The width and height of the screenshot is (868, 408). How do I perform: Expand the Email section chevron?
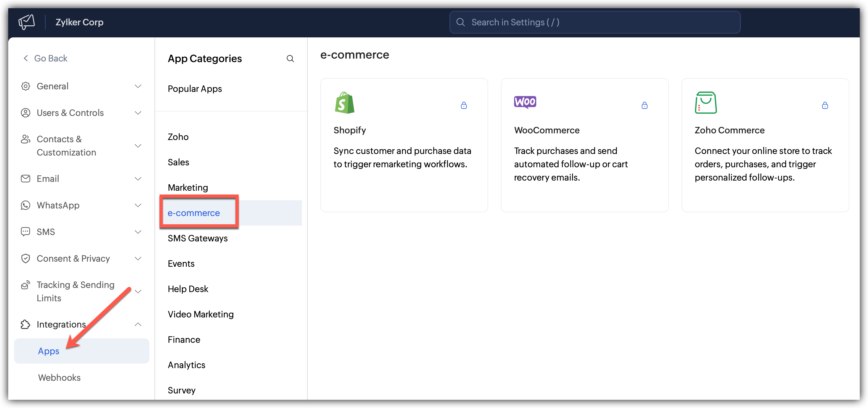(138, 179)
